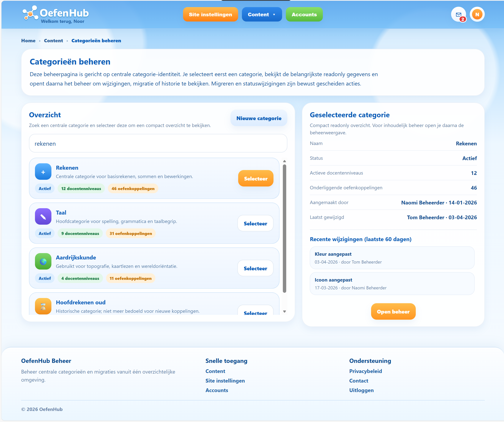Click Onderliggende oefenkoppelingen value 46
This screenshot has width=504, height=422.
coord(474,188)
